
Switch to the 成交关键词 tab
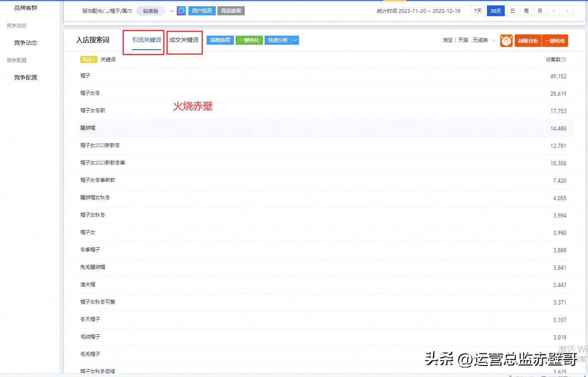point(184,40)
